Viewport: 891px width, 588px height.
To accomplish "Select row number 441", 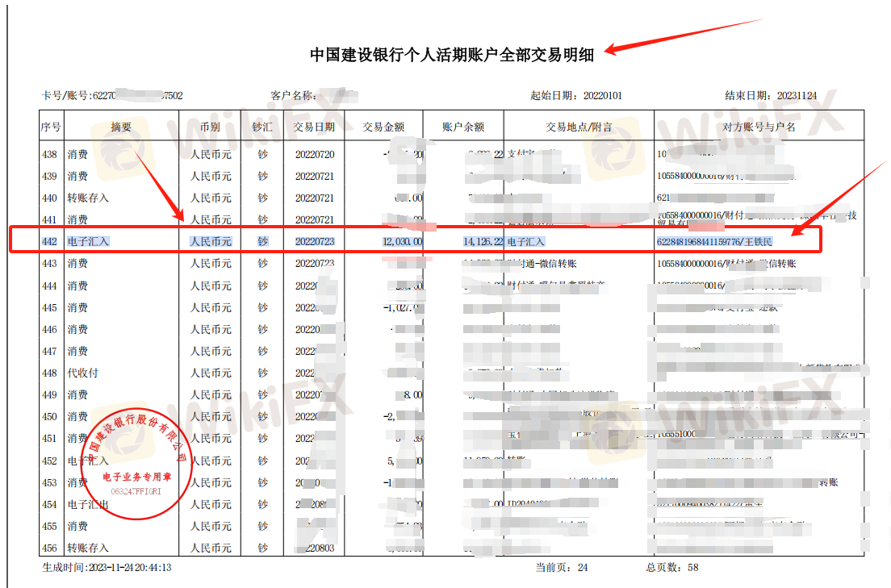I will click(49, 220).
